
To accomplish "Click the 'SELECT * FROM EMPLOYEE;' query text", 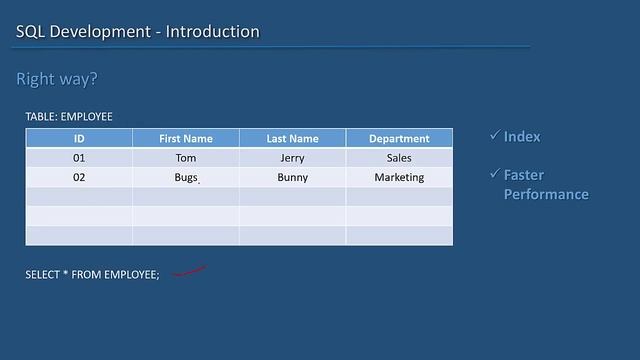I will coord(92,275).
